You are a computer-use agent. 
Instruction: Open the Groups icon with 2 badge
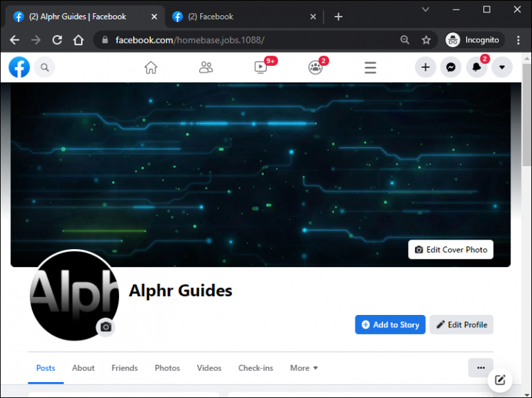pos(315,67)
